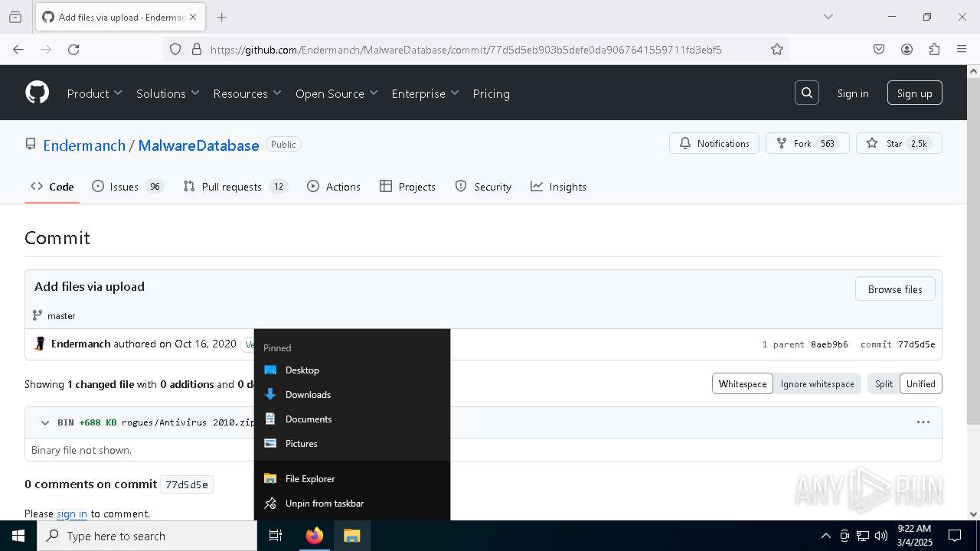The width and height of the screenshot is (980, 551).
Task: Open the Actions tab
Action: pyautogui.click(x=334, y=187)
